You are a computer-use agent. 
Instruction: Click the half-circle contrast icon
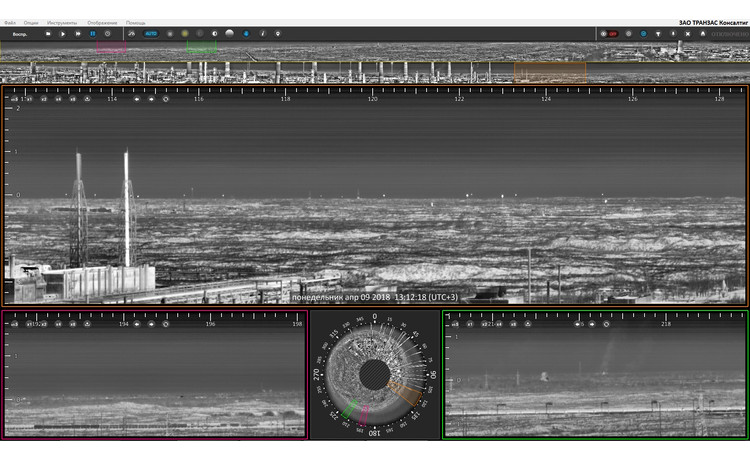[x=213, y=34]
